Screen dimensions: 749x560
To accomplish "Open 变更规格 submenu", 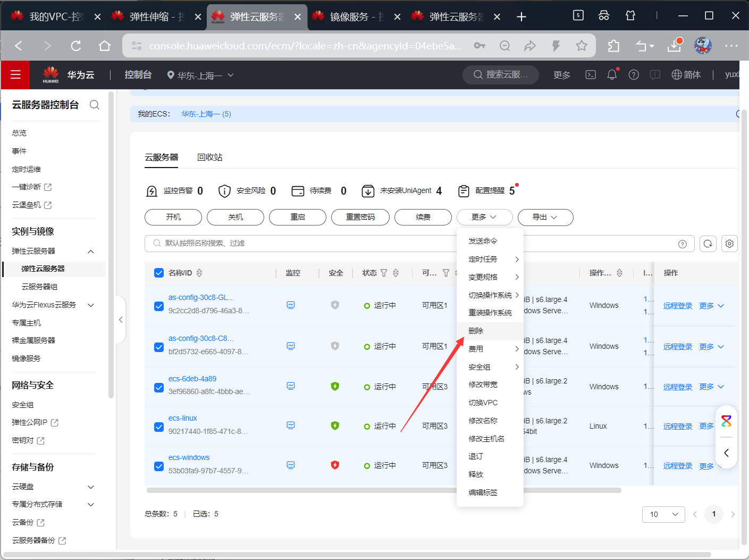I will (490, 277).
